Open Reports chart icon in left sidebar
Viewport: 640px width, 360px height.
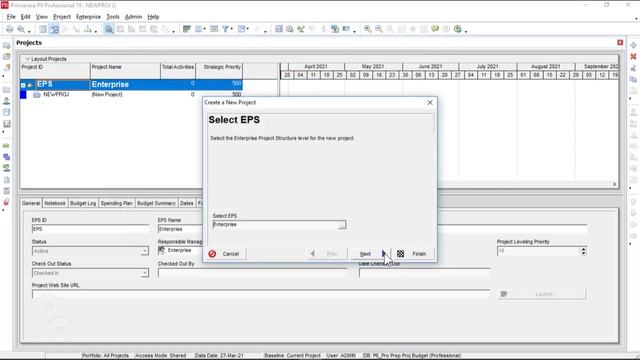pos(7,123)
